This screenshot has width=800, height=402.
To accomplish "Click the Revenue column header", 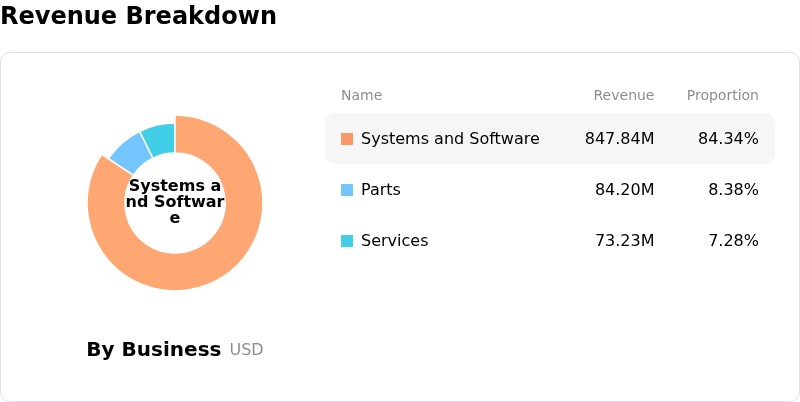I will [623, 95].
